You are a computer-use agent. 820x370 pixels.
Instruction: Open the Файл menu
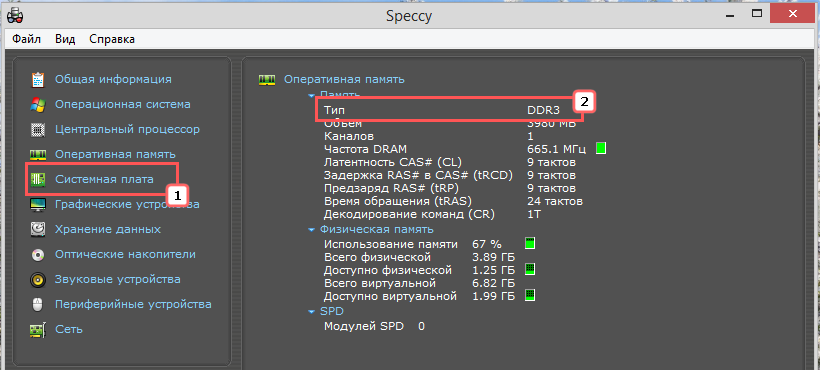tap(27, 39)
